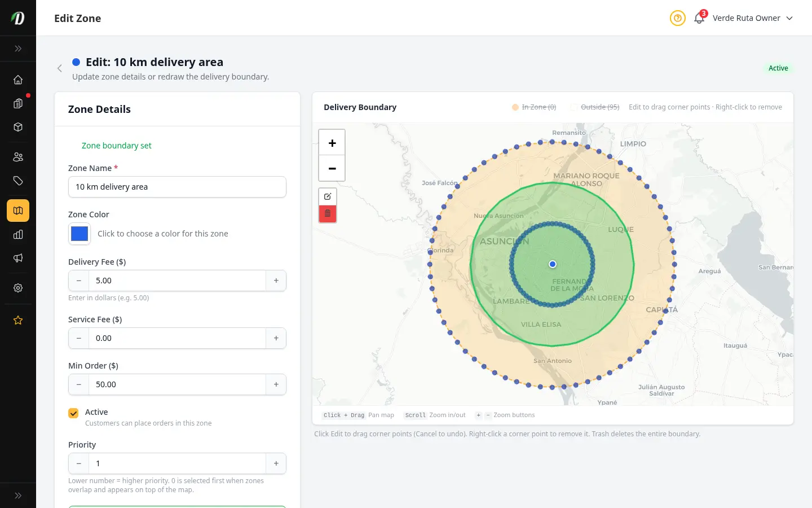Open the megaphone marketing icon
This screenshot has height=508, width=812.
pyautogui.click(x=18, y=258)
